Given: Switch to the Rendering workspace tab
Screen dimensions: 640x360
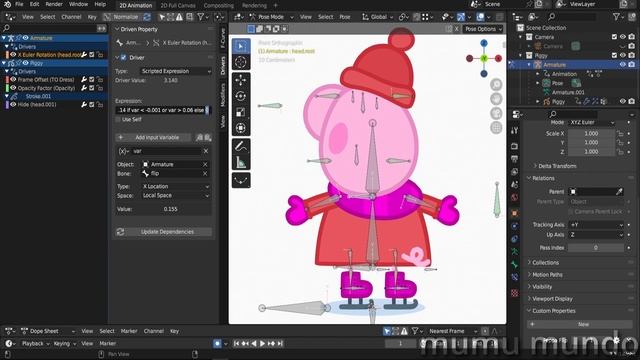Looking at the screenshot, I should [x=254, y=5].
